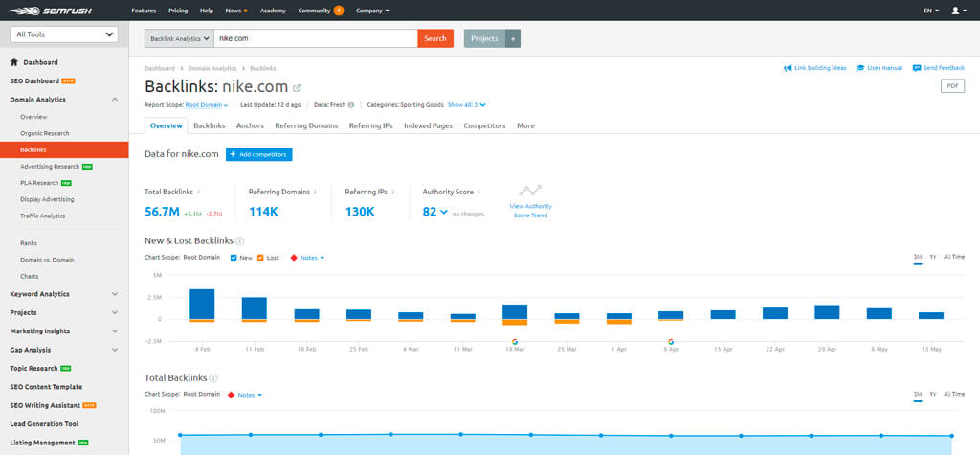Click the orange Search button
Image resolution: width=980 pixels, height=455 pixels.
[x=435, y=39]
